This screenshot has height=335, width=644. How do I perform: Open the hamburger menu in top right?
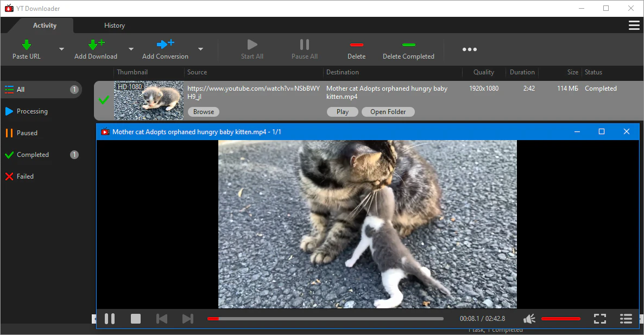point(633,26)
